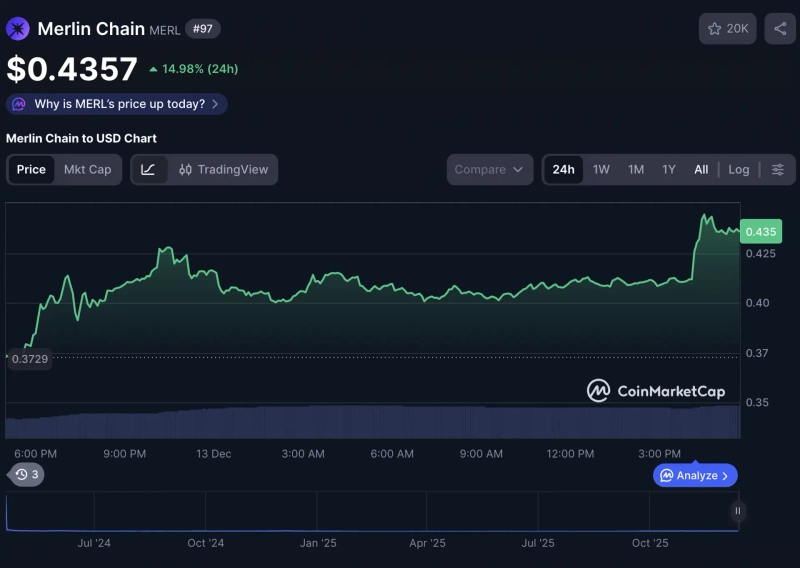Open TradingView candlestick chart
The image size is (800, 568).
[223, 169]
